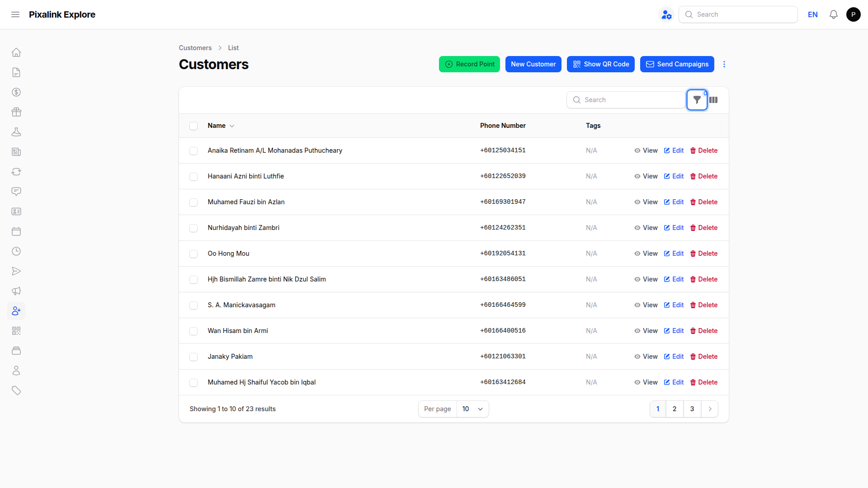This screenshot has height=488, width=868.
Task: Sort table by Name column
Action: coord(221,126)
